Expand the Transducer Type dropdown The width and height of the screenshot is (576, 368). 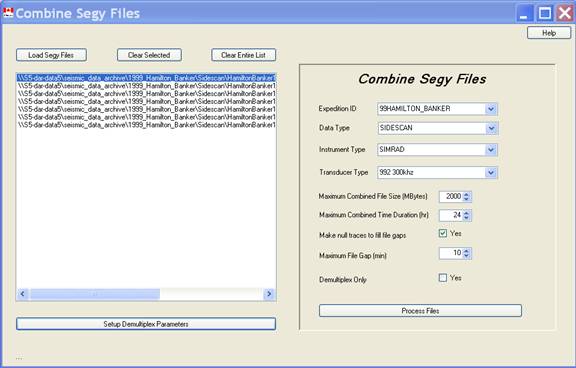tap(491, 173)
